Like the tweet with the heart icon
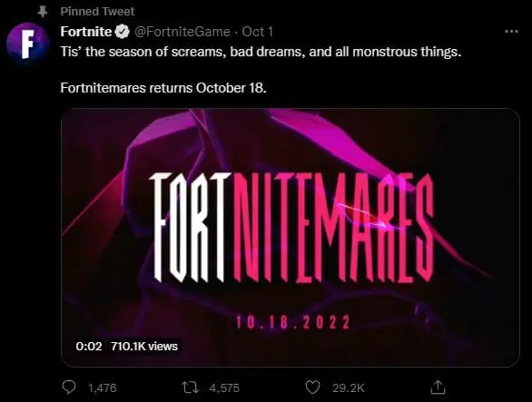This screenshot has height=402, width=532. tap(312, 387)
